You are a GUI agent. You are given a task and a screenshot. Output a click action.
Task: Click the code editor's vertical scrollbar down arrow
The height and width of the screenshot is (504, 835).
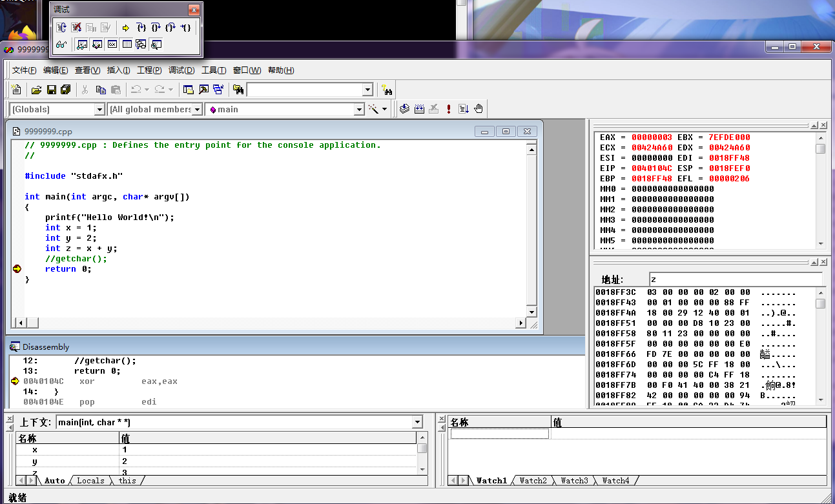tap(531, 312)
